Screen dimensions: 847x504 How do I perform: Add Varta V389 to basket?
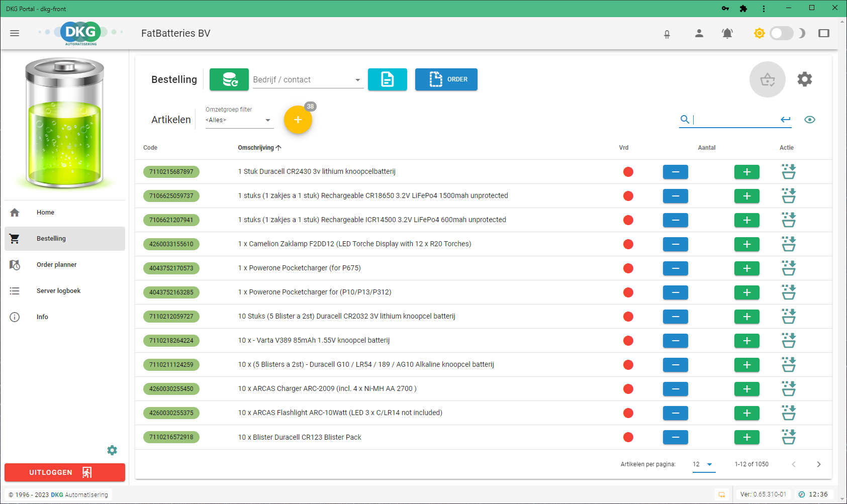789,341
